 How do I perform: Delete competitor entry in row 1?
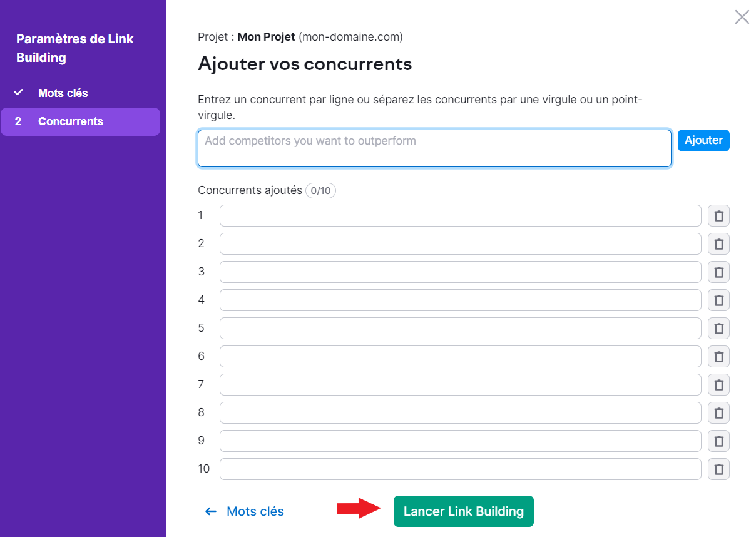pos(718,215)
